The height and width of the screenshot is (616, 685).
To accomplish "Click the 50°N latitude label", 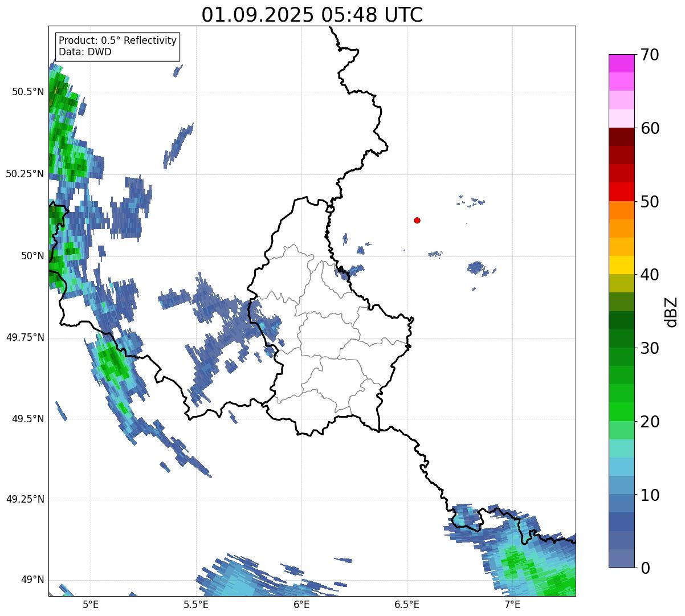I will [32, 256].
